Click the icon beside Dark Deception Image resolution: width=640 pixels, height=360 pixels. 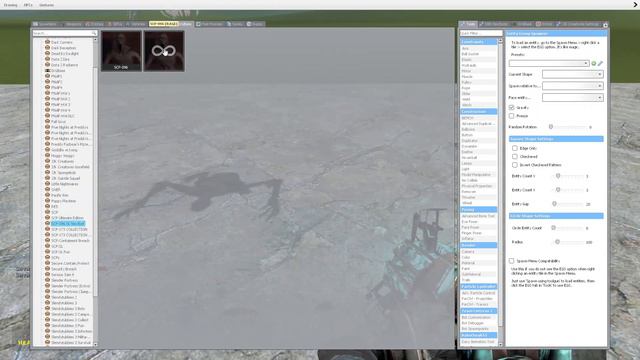(47, 48)
